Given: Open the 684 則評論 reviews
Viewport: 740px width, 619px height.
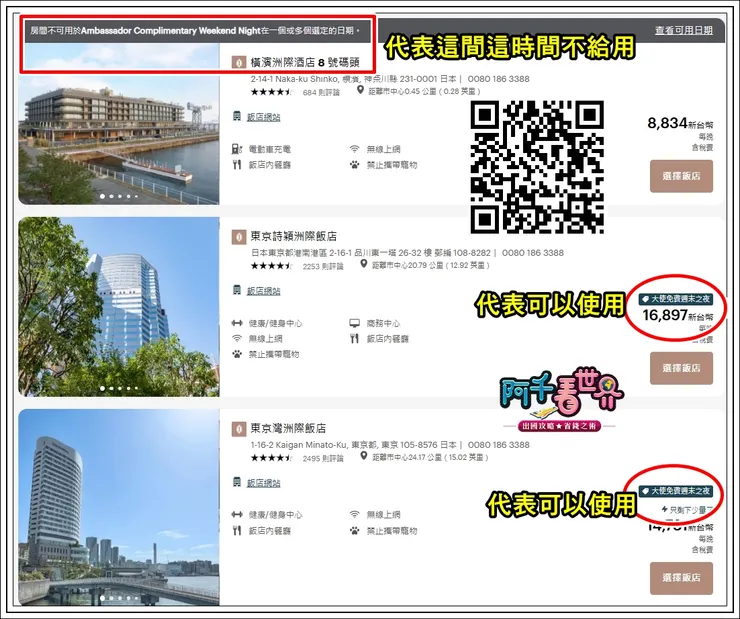Looking at the screenshot, I should tap(321, 92).
